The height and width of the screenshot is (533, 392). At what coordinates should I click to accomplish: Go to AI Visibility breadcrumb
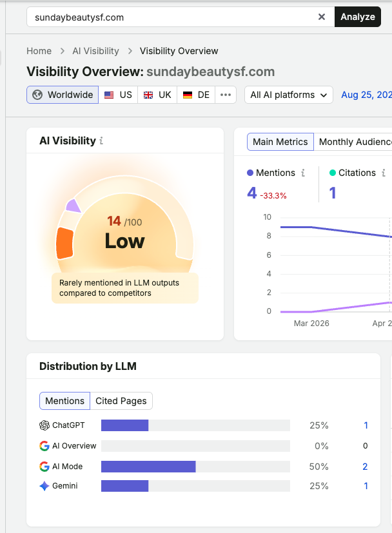pos(95,51)
